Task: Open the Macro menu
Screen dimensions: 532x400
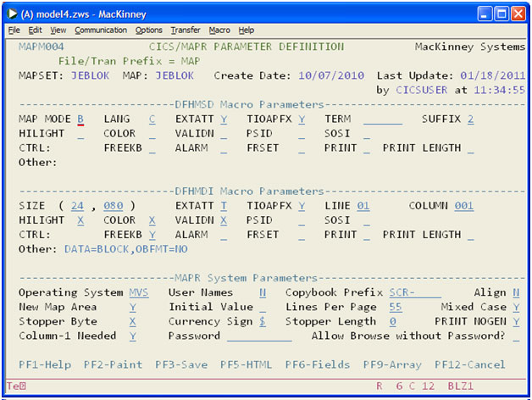Action: click(219, 31)
